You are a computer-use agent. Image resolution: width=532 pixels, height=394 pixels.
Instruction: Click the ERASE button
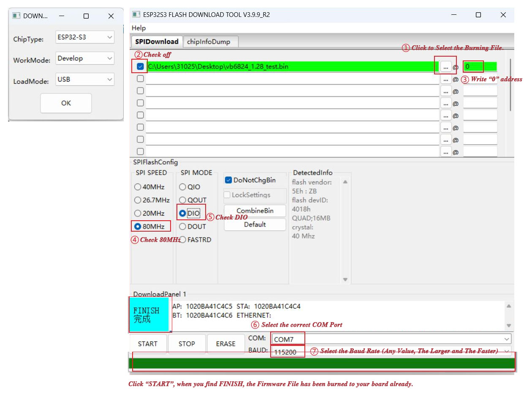point(226,344)
